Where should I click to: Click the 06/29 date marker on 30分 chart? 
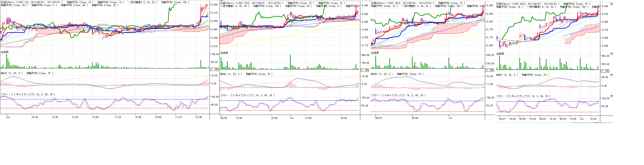pyautogui.click(x=379, y=118)
